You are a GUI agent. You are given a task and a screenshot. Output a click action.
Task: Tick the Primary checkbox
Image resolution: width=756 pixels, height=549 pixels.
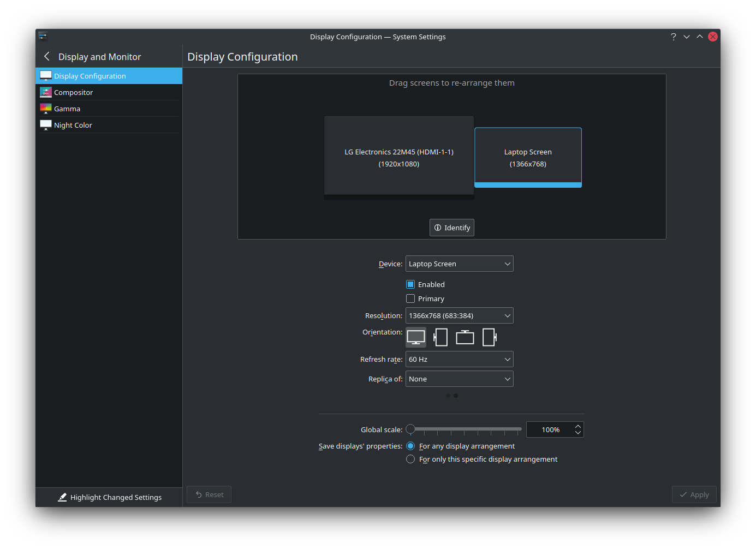click(x=410, y=299)
